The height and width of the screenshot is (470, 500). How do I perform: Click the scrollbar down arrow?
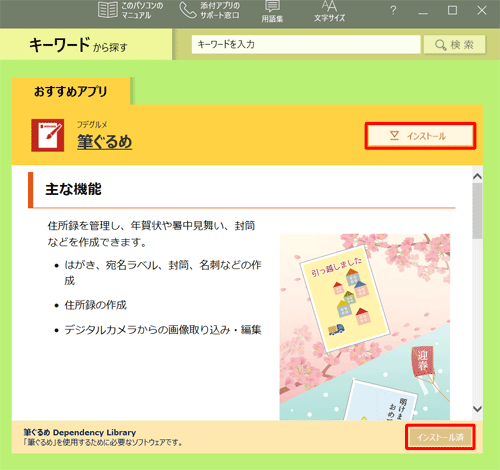tap(477, 409)
